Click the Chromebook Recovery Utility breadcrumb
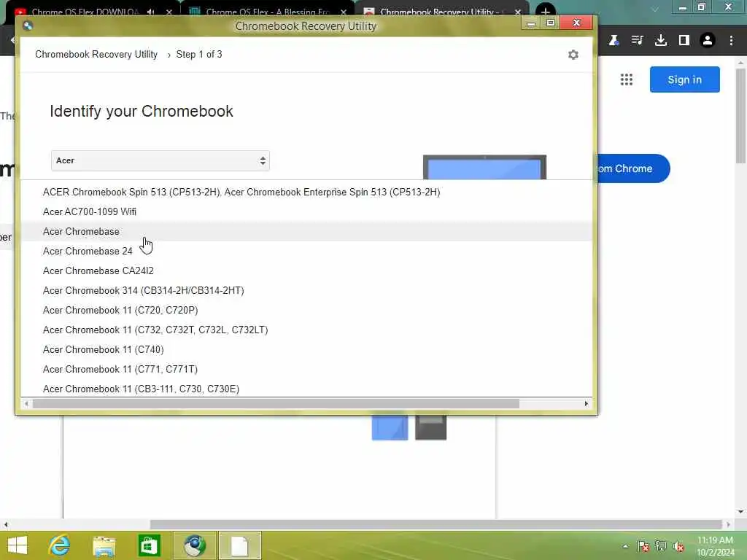The image size is (747, 560). [x=96, y=54]
